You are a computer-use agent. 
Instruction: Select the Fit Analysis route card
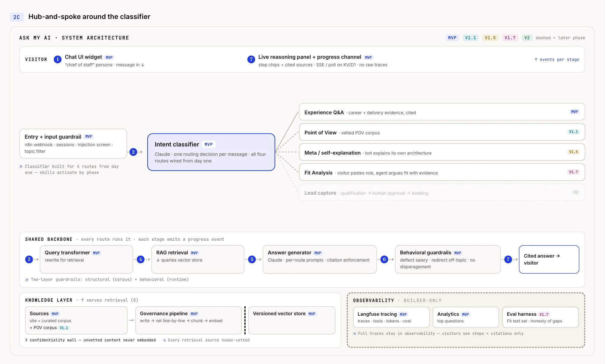[442, 172]
